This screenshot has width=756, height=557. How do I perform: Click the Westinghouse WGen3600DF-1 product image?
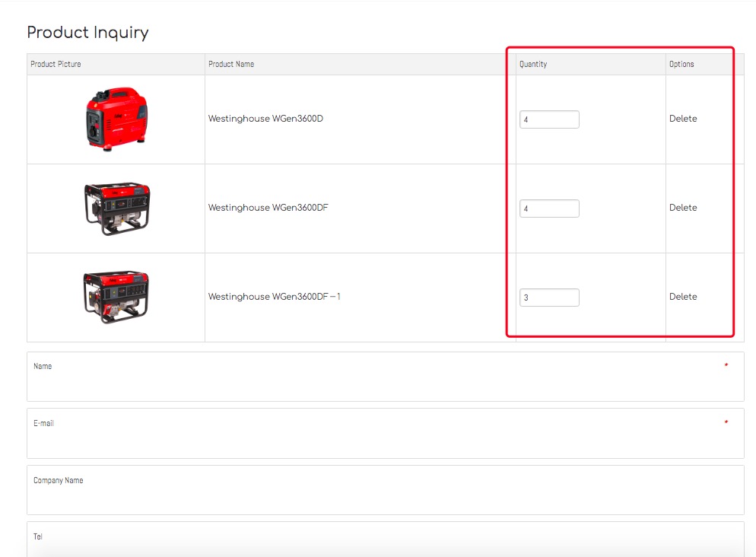tap(116, 297)
